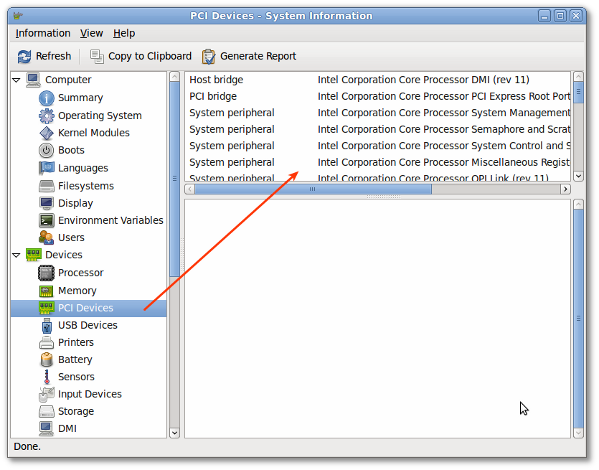The height and width of the screenshot is (470, 599).
Task: Click the Generate Report label
Action: [x=258, y=56]
